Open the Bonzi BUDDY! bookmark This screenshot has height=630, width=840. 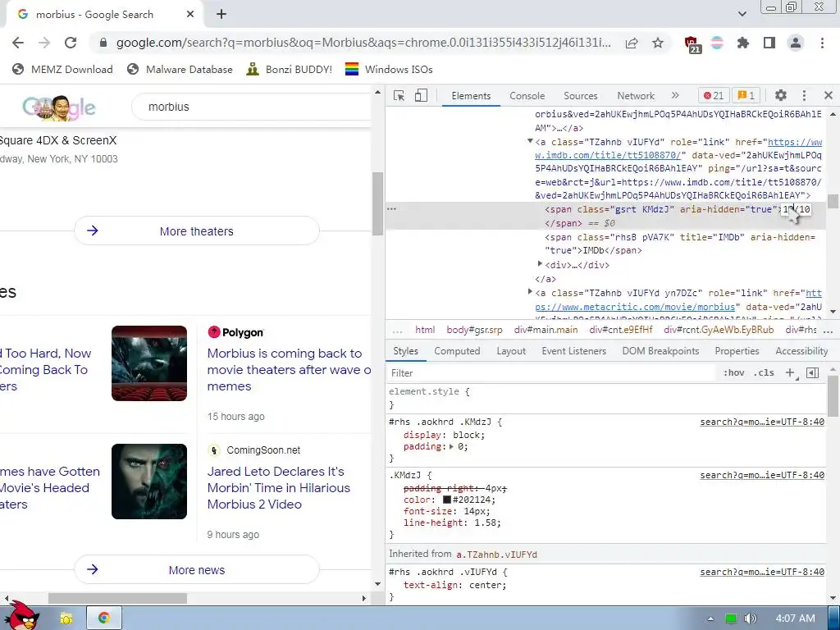pos(289,69)
